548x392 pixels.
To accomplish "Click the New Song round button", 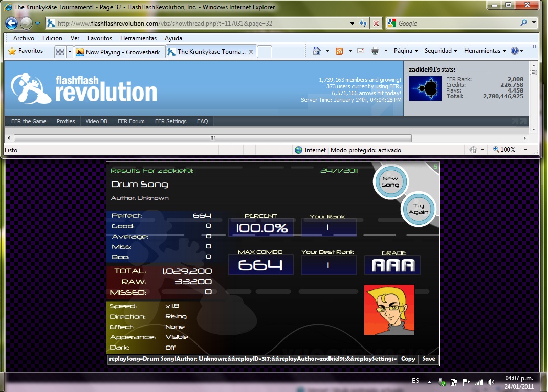I will click(390, 181).
